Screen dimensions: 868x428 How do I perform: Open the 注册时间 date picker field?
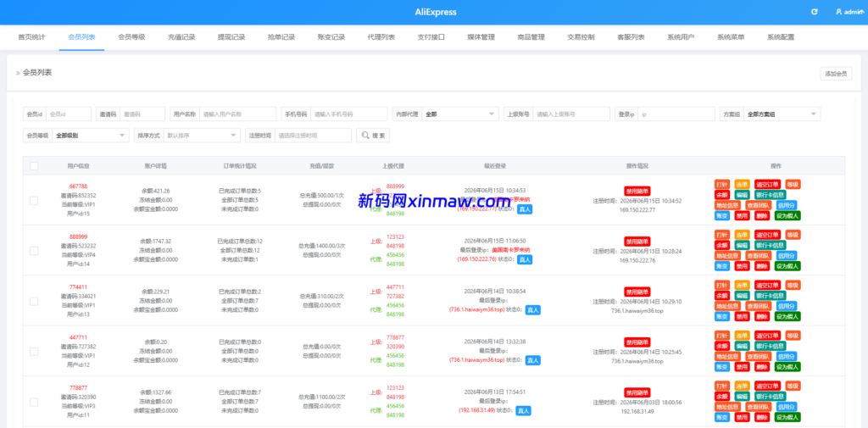(x=313, y=135)
